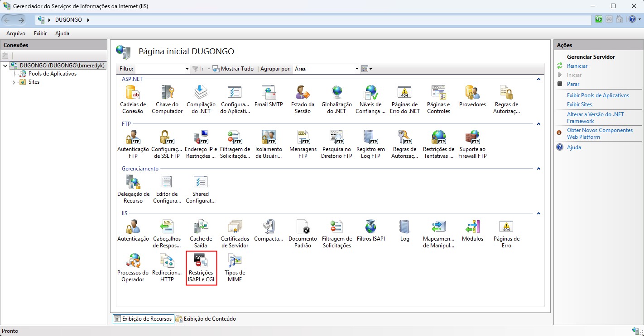The height and width of the screenshot is (336, 644).
Task: Collapse the IIS group
Action: pos(538,213)
